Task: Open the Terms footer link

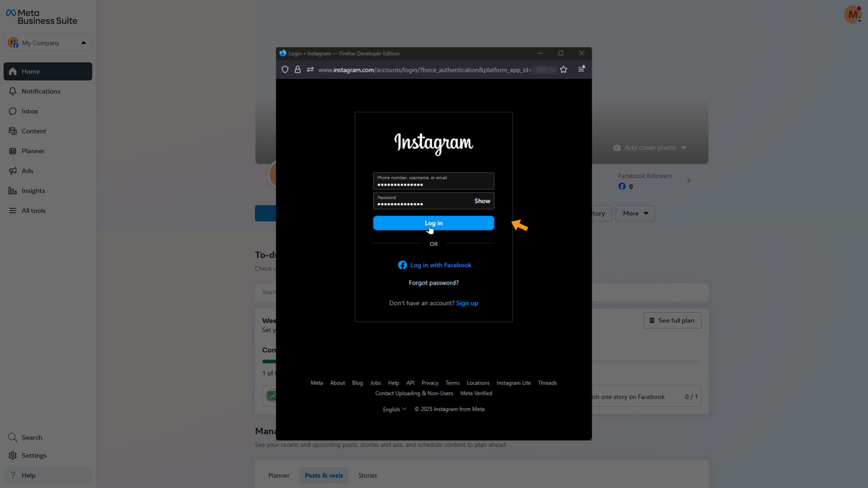Action: click(453, 383)
